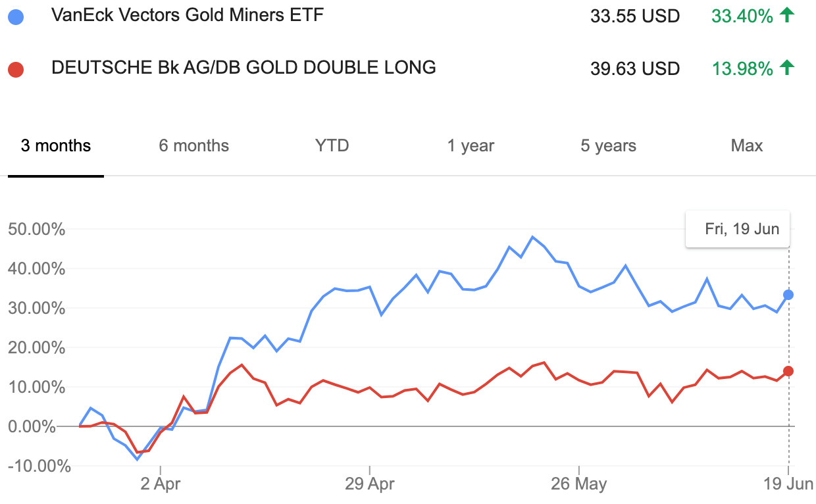Switch to the 6 months tab
Image resolution: width=816 pixels, height=504 pixels.
click(193, 145)
